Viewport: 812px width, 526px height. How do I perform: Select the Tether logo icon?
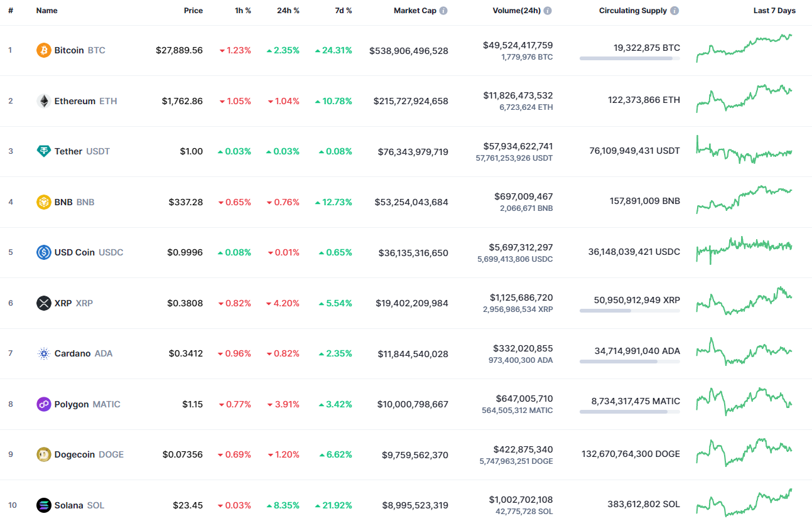click(x=43, y=151)
